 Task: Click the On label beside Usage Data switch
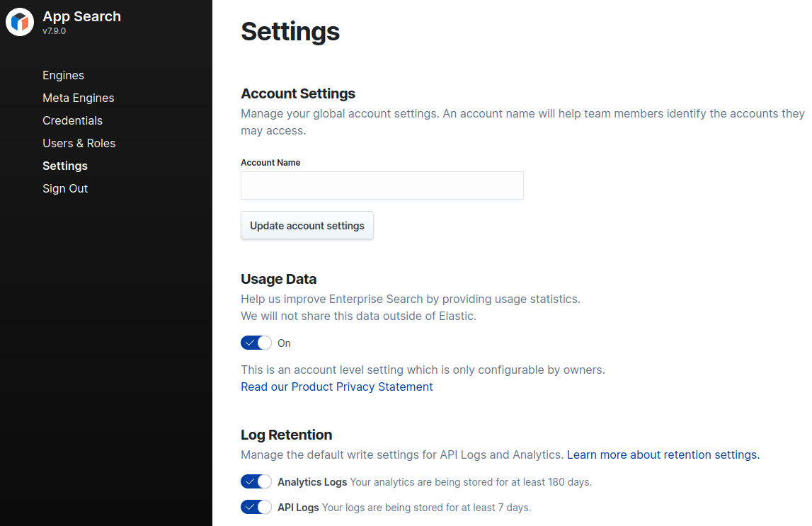[x=284, y=343]
